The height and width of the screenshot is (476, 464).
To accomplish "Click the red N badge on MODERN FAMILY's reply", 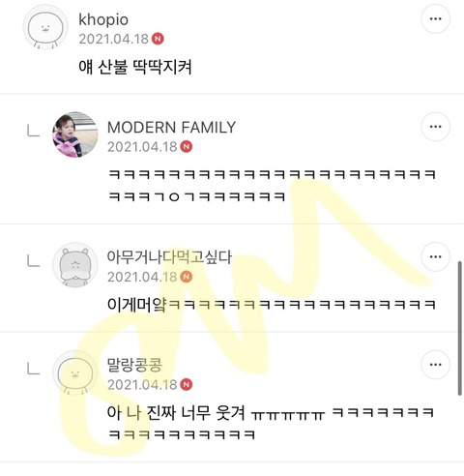I will tap(187, 147).
